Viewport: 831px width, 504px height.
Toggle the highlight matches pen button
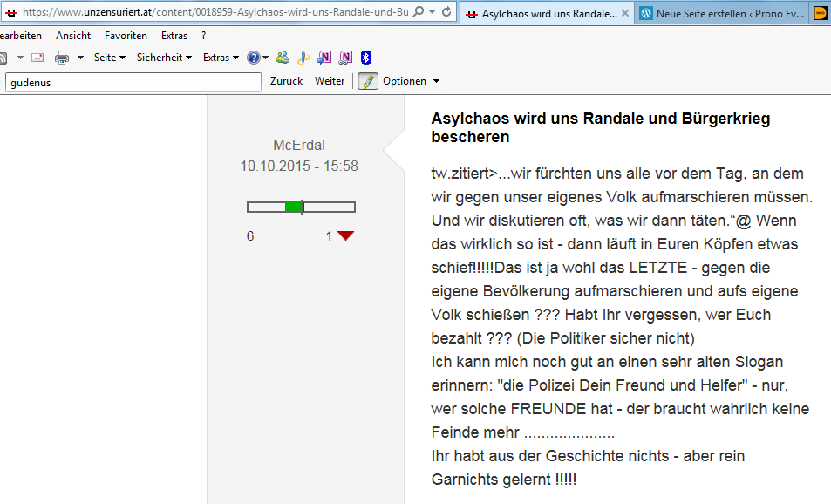(x=368, y=81)
